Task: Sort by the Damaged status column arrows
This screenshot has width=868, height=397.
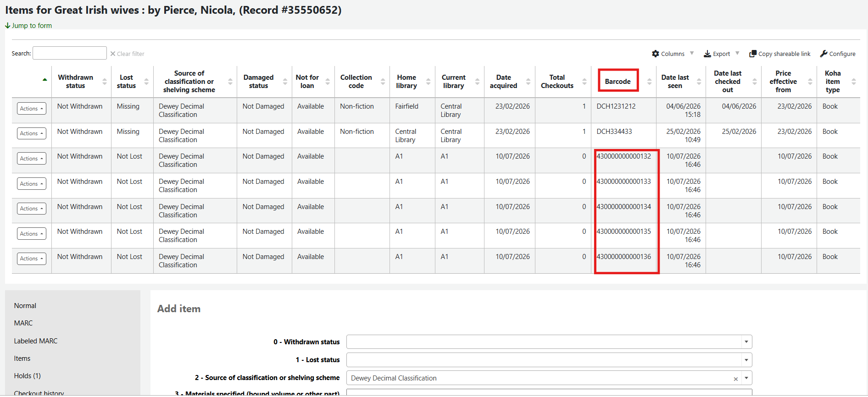Action: point(285,82)
